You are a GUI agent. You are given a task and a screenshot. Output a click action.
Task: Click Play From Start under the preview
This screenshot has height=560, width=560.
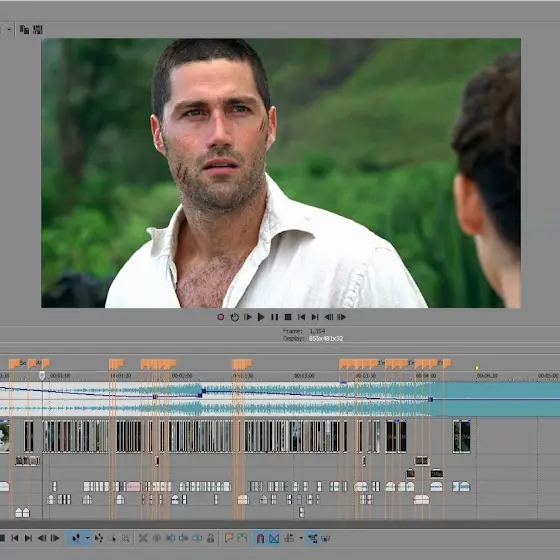248,317
